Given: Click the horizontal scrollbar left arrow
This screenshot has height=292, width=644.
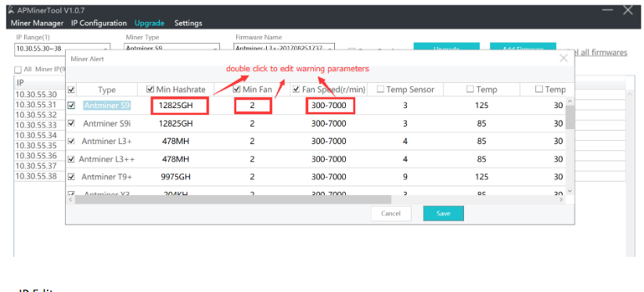Looking at the screenshot, I should (70, 199).
